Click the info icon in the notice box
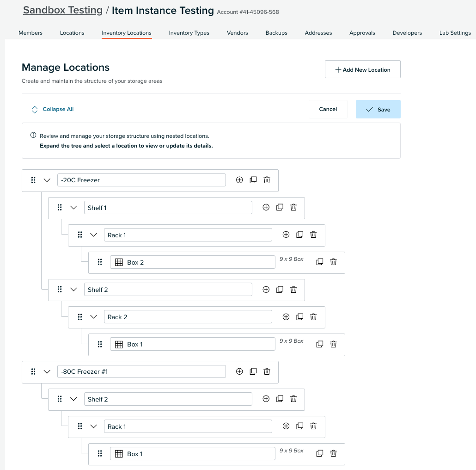This screenshot has width=476, height=470. 33,136
